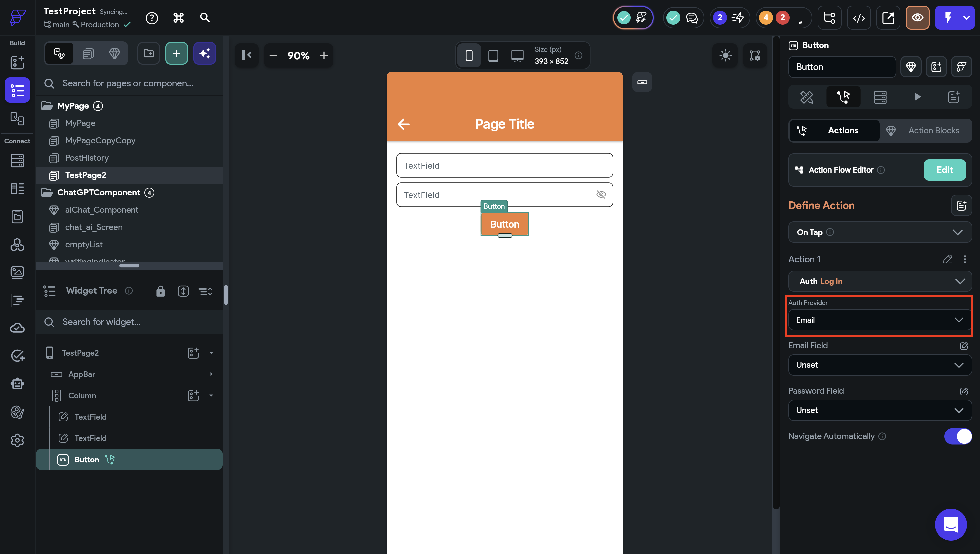Open the Auth Provider Email dropdown
Image resolution: width=980 pixels, height=554 pixels.
click(880, 320)
